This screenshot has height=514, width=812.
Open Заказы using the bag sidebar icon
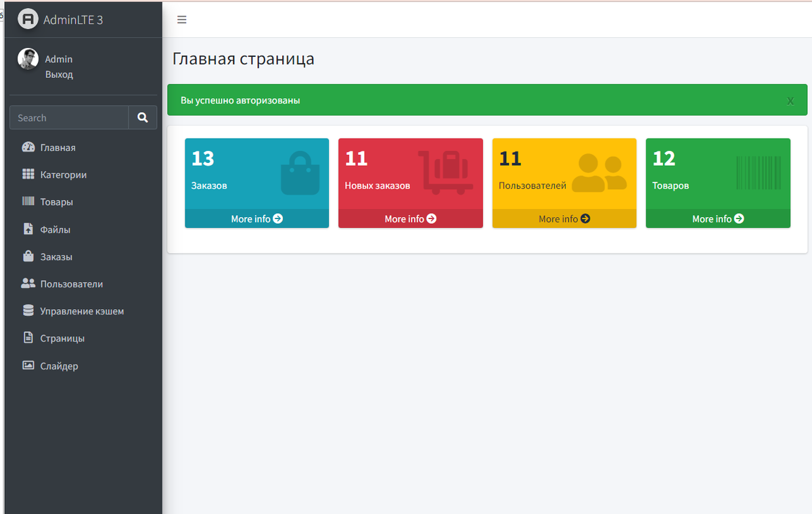click(27, 256)
